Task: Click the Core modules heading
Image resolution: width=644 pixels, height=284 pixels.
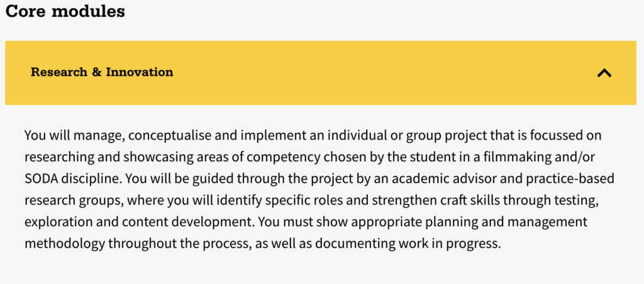Action: pos(65,11)
